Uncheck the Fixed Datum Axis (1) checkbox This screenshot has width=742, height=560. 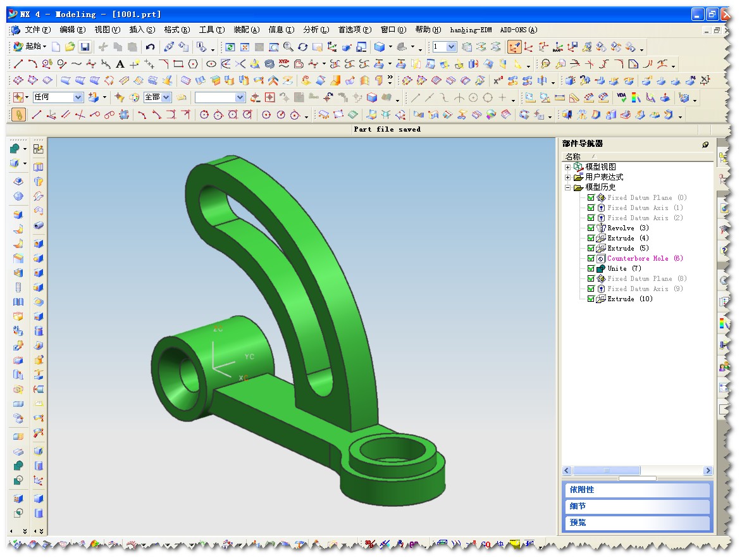click(591, 208)
